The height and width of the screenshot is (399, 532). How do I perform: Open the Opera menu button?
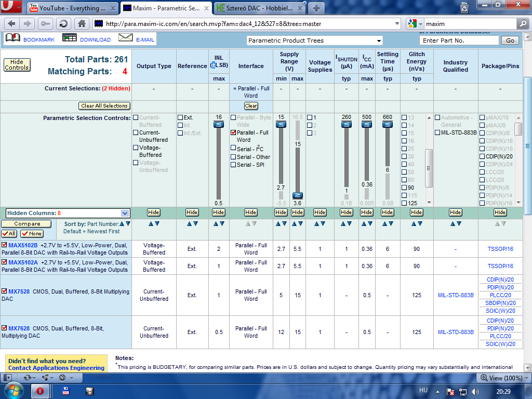11,6
